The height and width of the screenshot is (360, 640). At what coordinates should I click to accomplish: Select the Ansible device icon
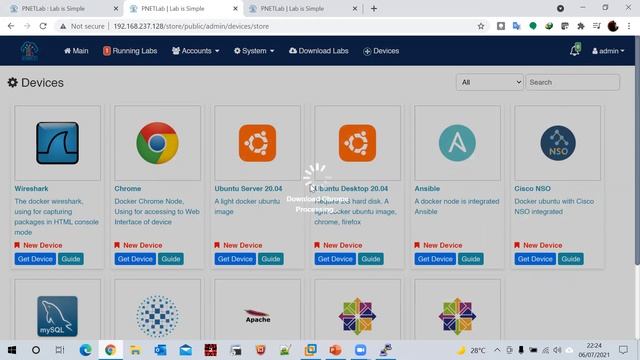tap(457, 143)
